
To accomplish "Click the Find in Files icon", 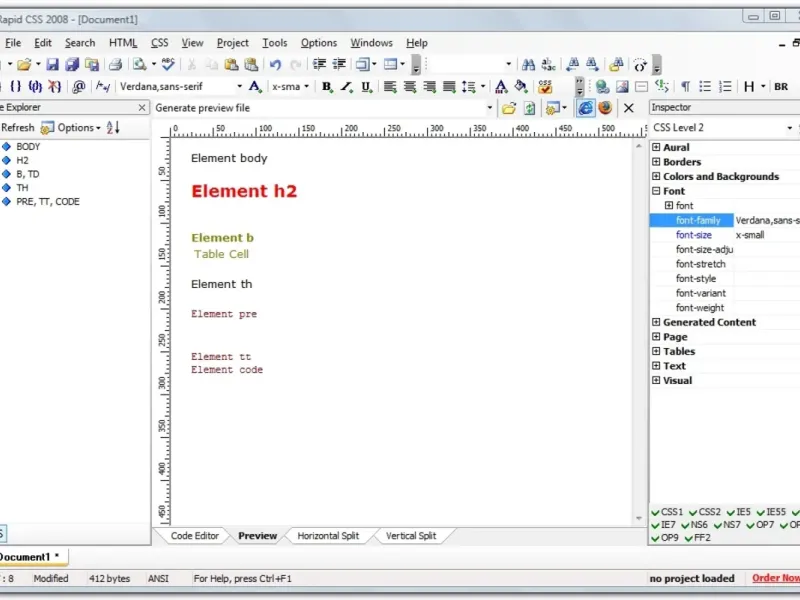I will point(616,65).
